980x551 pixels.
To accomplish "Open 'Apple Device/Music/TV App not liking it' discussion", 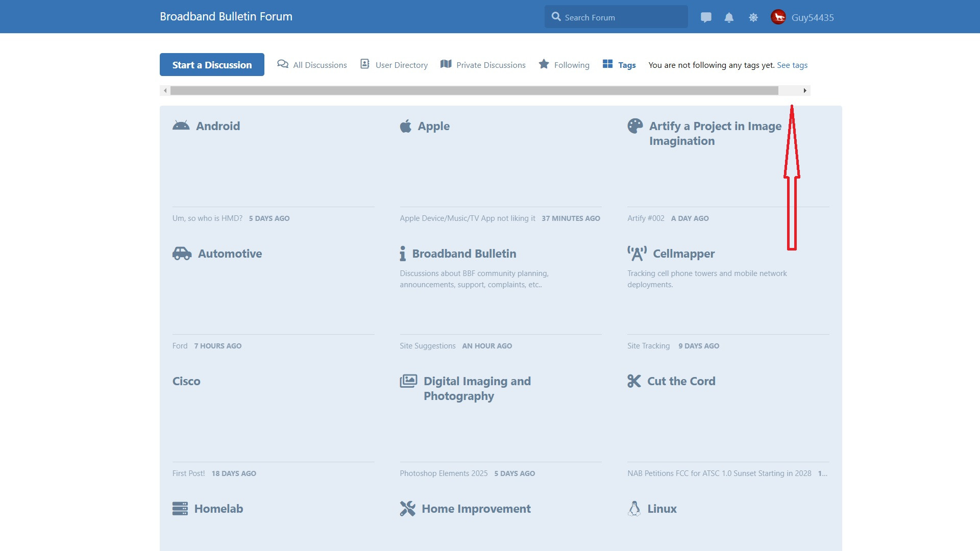I will (468, 218).
